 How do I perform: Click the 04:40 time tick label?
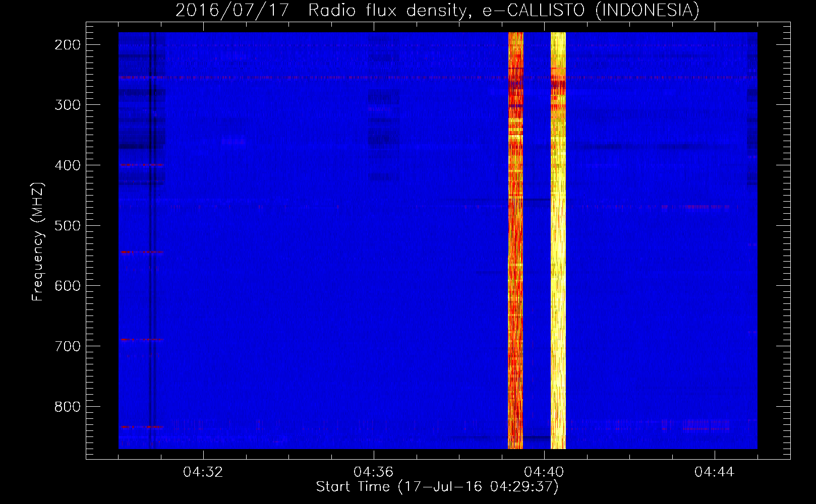pos(544,472)
